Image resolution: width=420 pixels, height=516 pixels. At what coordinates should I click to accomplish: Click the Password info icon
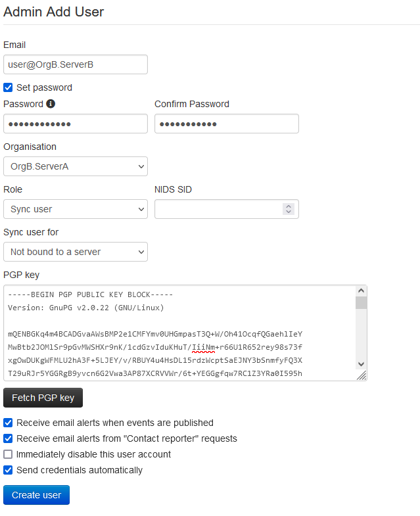click(51, 104)
